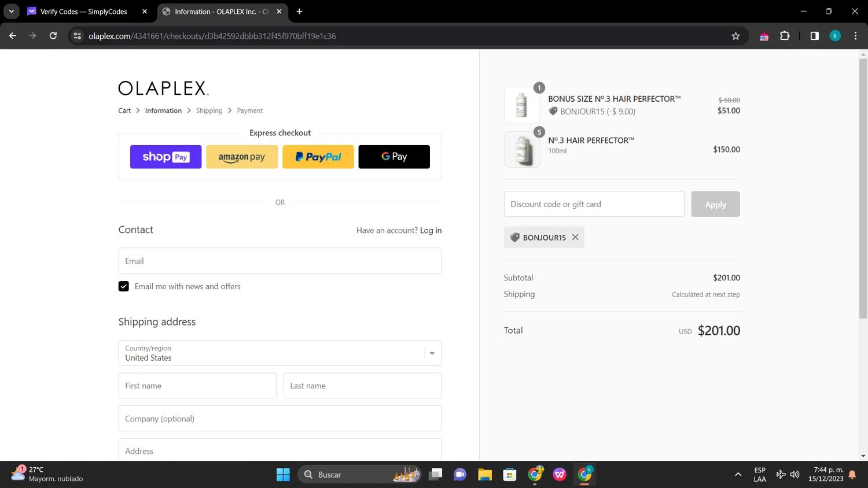This screenshot has width=868, height=488.
Task: Open clock and date in taskbar
Action: click(826, 474)
